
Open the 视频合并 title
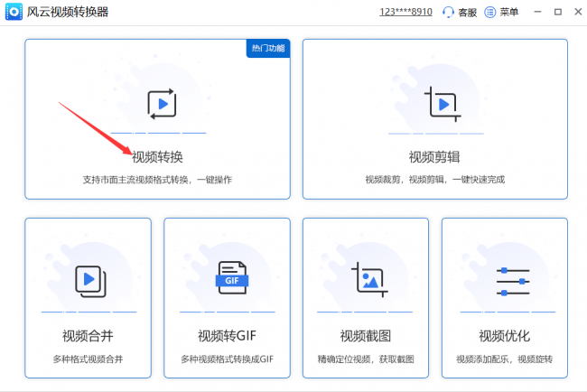(88, 336)
